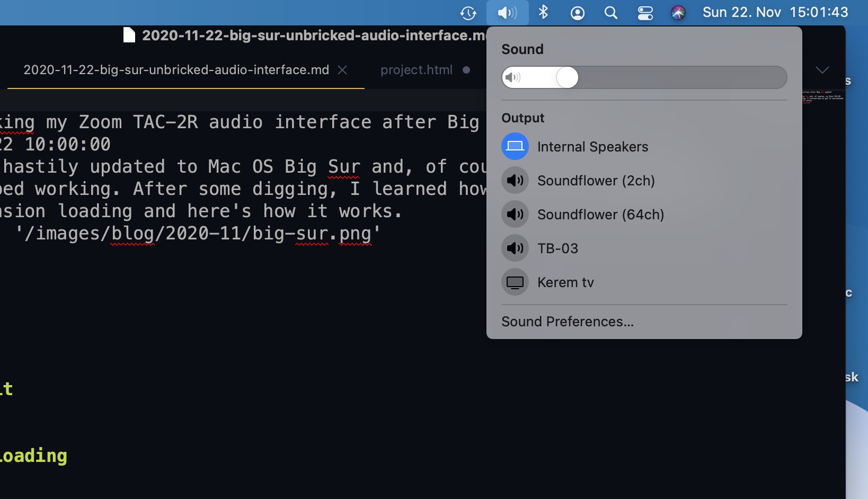Select Internal Speakers laptop icon
The height and width of the screenshot is (499, 868).
515,146
